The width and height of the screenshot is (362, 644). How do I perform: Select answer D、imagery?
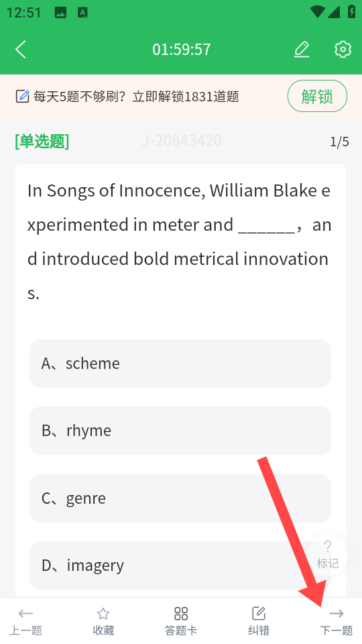[x=180, y=566]
